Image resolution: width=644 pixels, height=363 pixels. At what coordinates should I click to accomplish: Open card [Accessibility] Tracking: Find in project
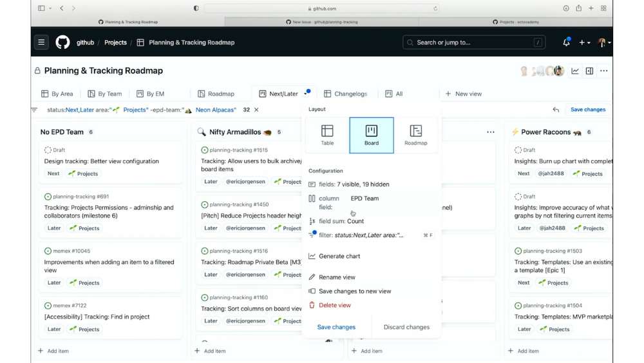(x=97, y=317)
